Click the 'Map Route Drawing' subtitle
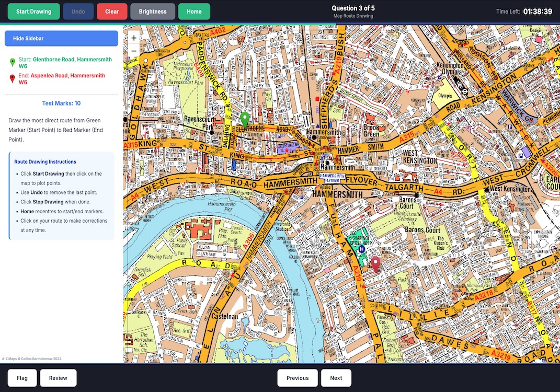Screen dimensions: 560x392 pyautogui.click(x=353, y=16)
